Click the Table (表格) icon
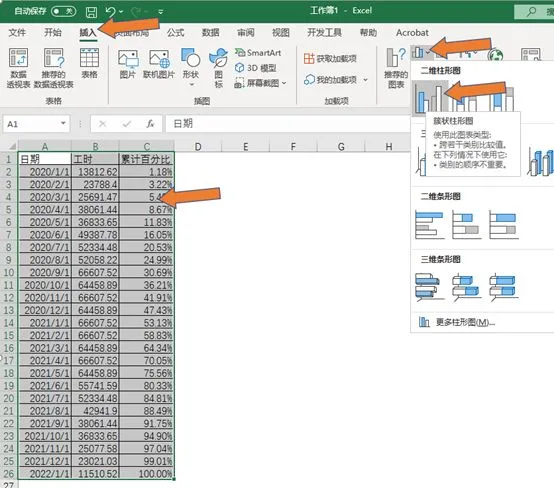Screen dimensions: 554x488 click(x=89, y=64)
